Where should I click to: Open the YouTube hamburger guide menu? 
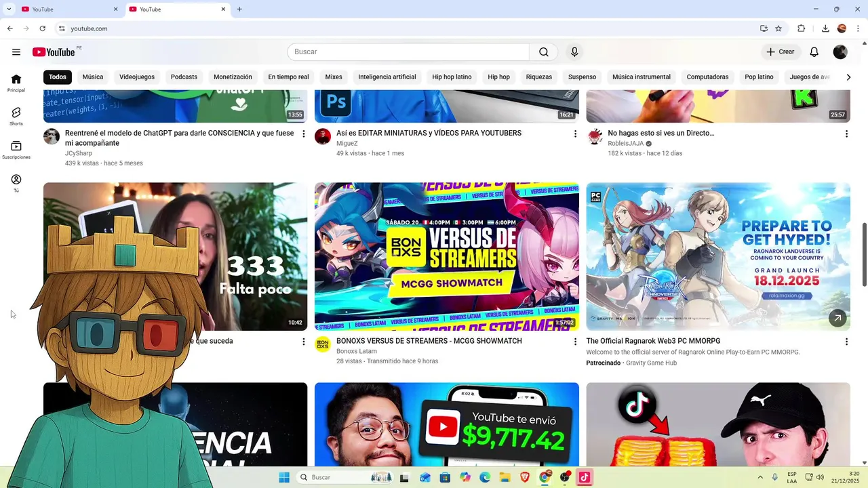[x=16, y=52]
